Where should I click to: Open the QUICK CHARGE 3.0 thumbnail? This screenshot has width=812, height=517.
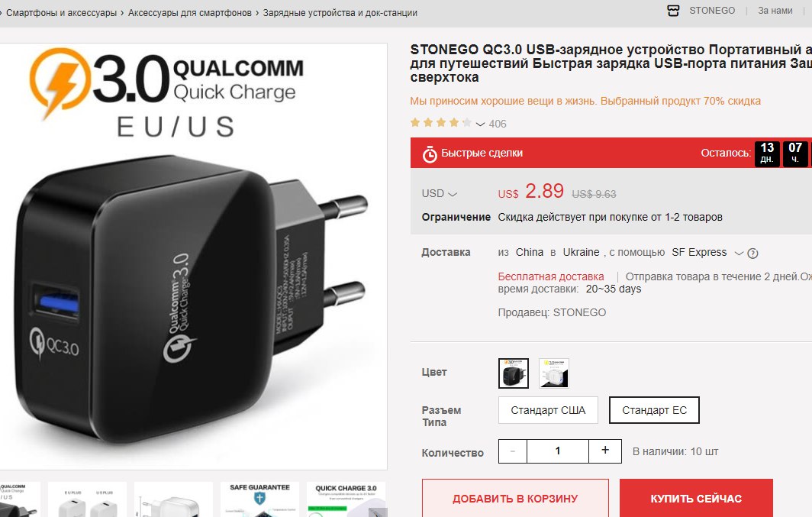click(x=346, y=499)
